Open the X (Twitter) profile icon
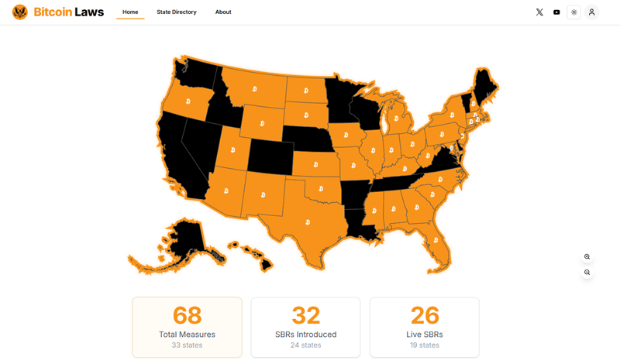This screenshot has width=620, height=364. pyautogui.click(x=539, y=12)
